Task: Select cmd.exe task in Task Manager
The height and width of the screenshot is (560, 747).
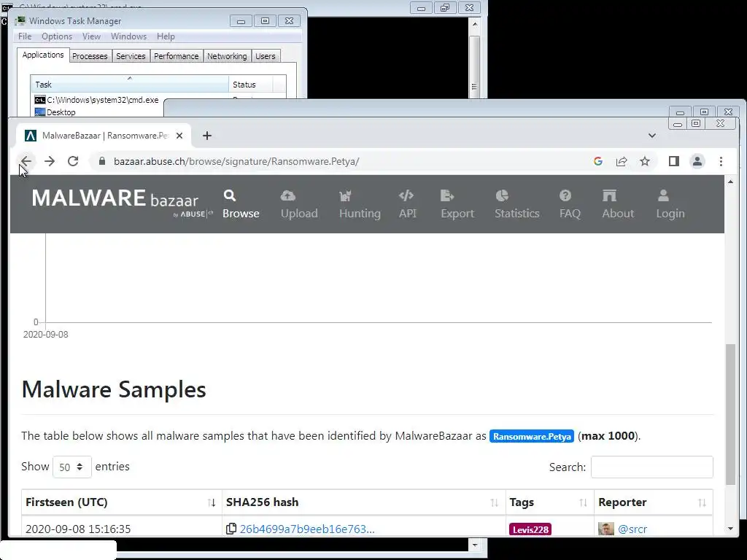Action: click(x=97, y=100)
